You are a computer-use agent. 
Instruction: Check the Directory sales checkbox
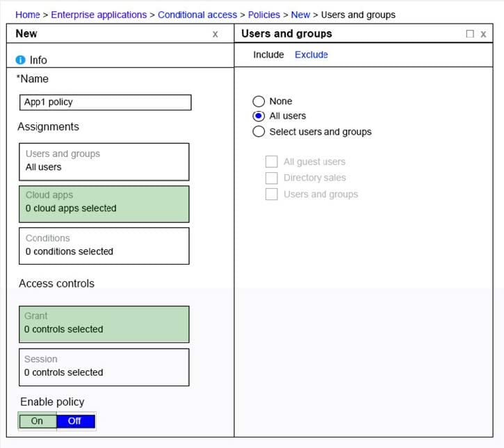[x=271, y=178]
